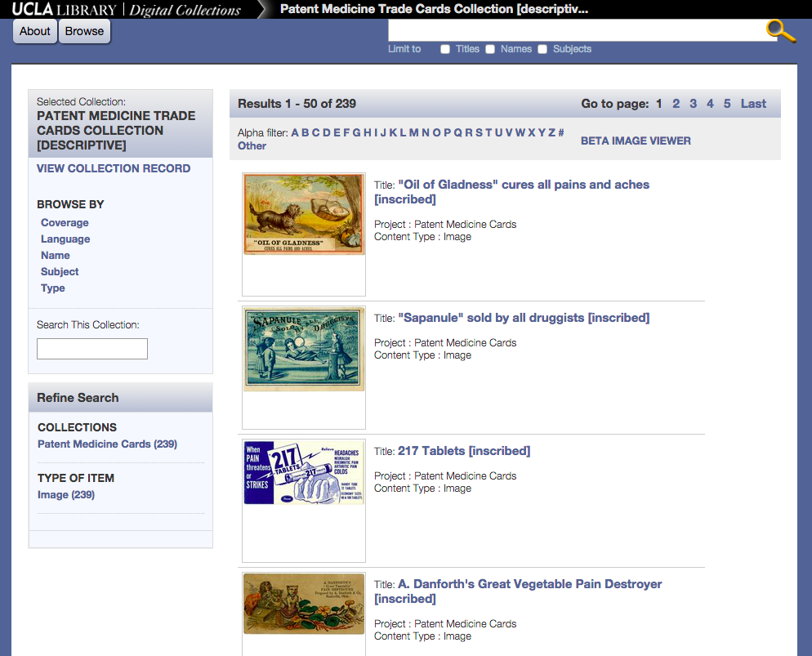Screen dimensions: 812x656
Task: Refine by Patent Medicine Cards (239)
Action: coord(107,444)
